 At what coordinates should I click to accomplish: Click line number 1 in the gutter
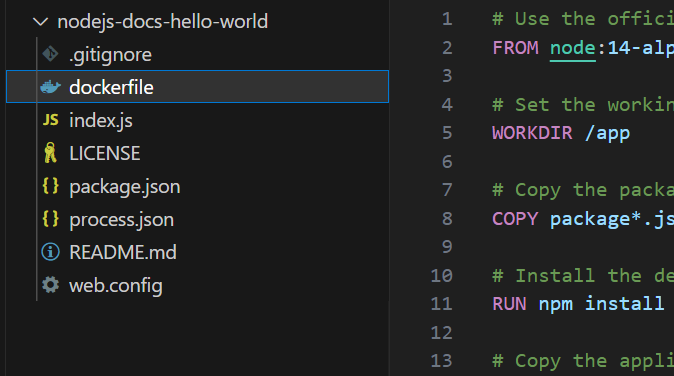(447, 19)
